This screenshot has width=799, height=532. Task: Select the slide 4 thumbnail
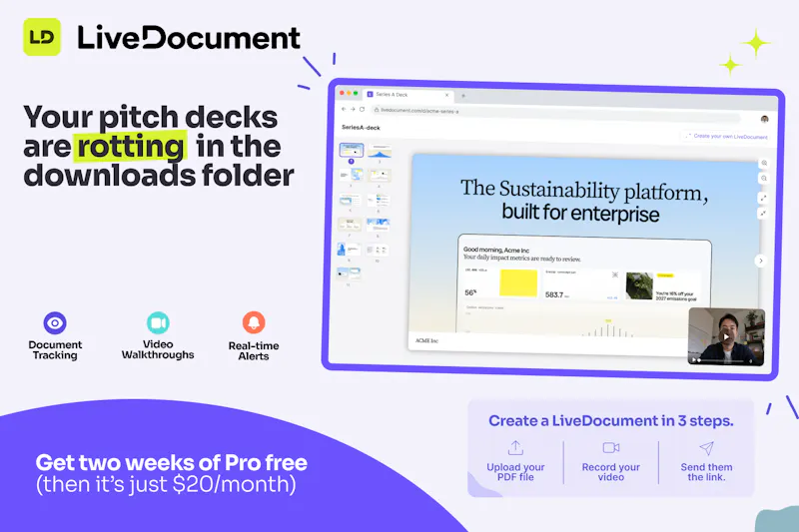tap(379, 176)
